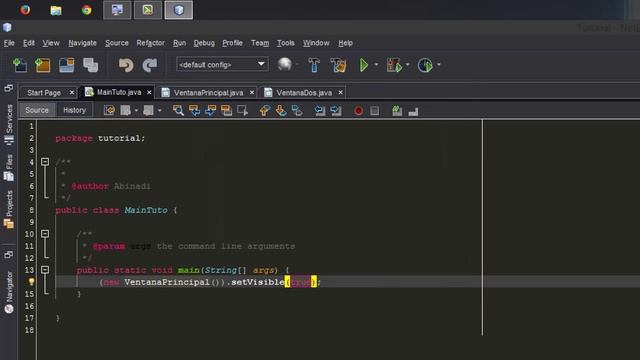This screenshot has height=360, width=640.
Task: Open the default config dropdown
Action: (222, 64)
